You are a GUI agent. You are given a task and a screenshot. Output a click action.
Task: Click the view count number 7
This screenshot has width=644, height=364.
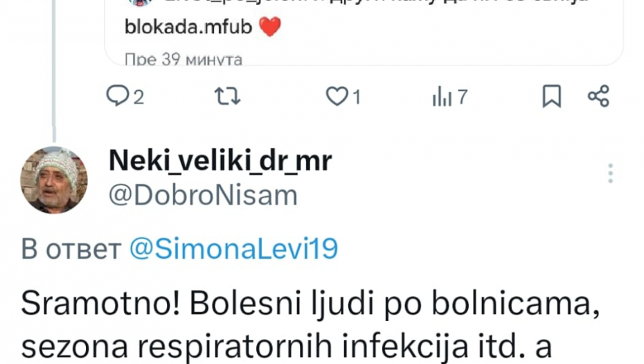[x=463, y=98]
